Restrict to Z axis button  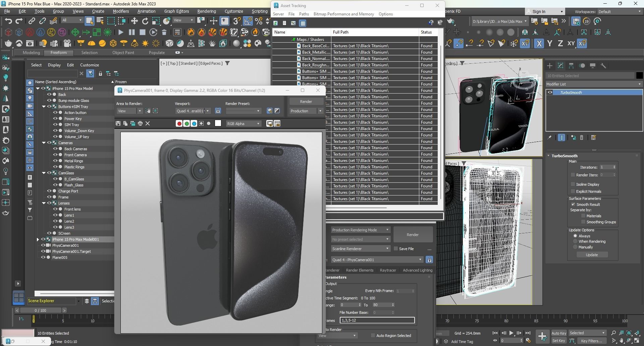point(560,43)
